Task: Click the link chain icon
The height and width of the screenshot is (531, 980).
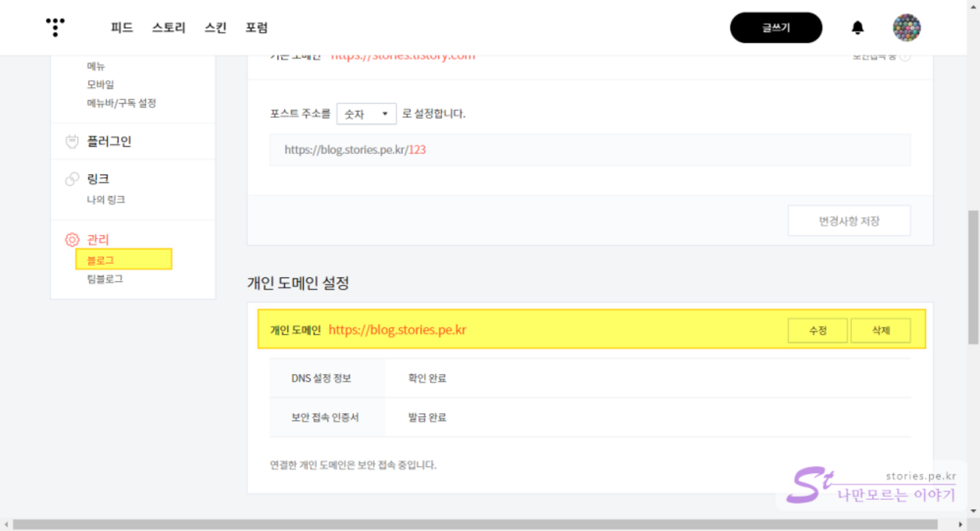Action: (72, 179)
